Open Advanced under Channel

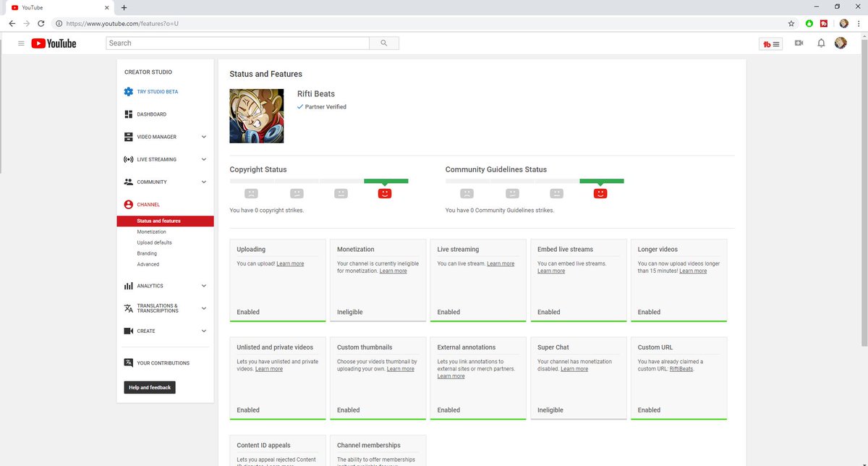click(x=148, y=264)
